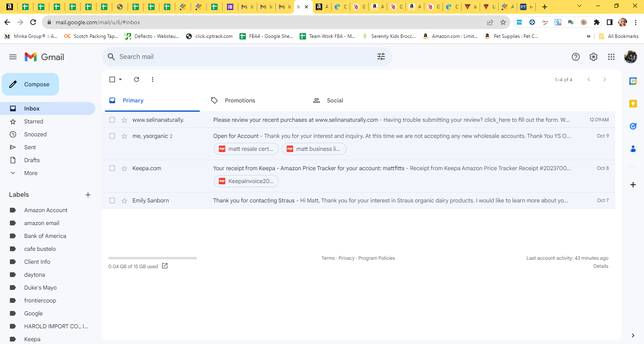The height and width of the screenshot is (344, 644).
Task: Star the ysorganic email
Action: (124, 136)
